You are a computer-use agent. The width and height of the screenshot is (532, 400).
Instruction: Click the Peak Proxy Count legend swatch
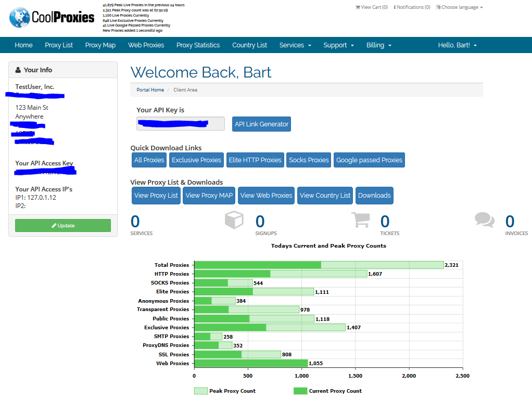pyautogui.click(x=201, y=391)
